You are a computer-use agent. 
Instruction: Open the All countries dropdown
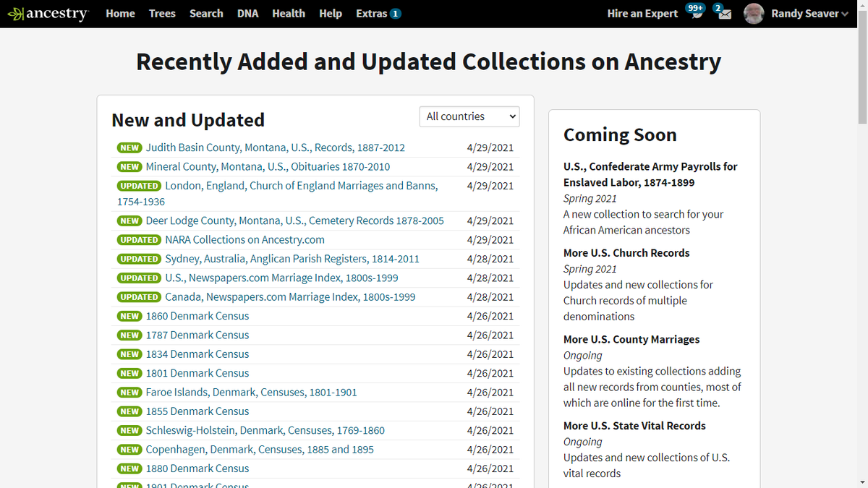(469, 116)
